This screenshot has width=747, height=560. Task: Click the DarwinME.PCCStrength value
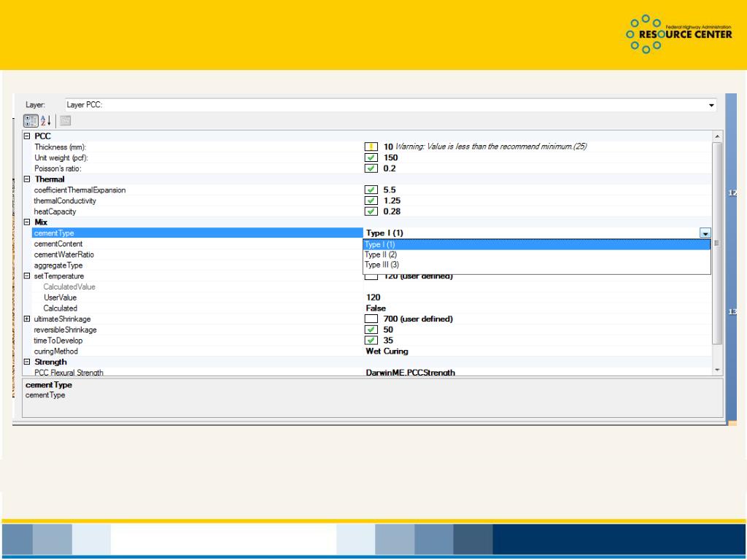410,373
